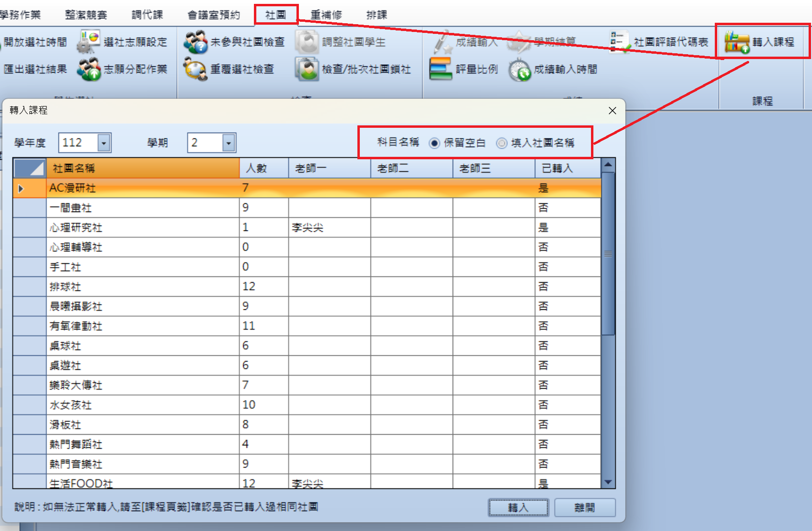The height and width of the screenshot is (531, 812).
Task: Switch to 排課 tab
Action: click(x=377, y=15)
